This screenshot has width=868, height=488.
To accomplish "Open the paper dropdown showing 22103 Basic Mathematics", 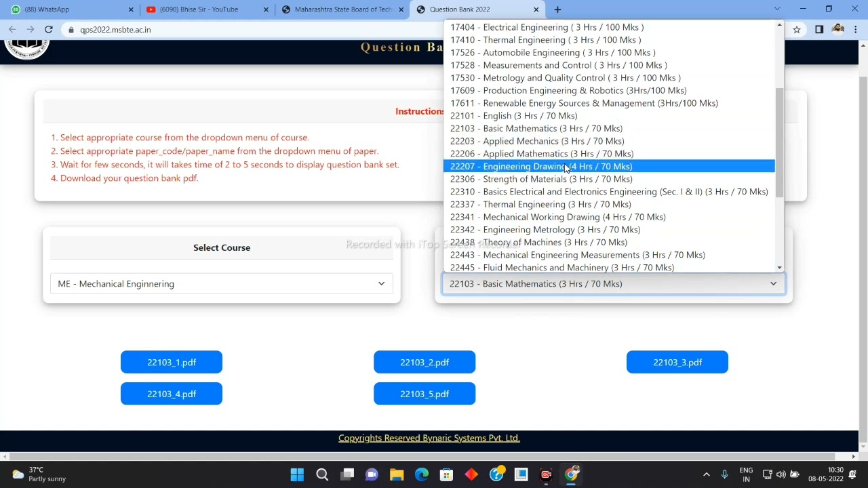I will pyautogui.click(x=613, y=284).
